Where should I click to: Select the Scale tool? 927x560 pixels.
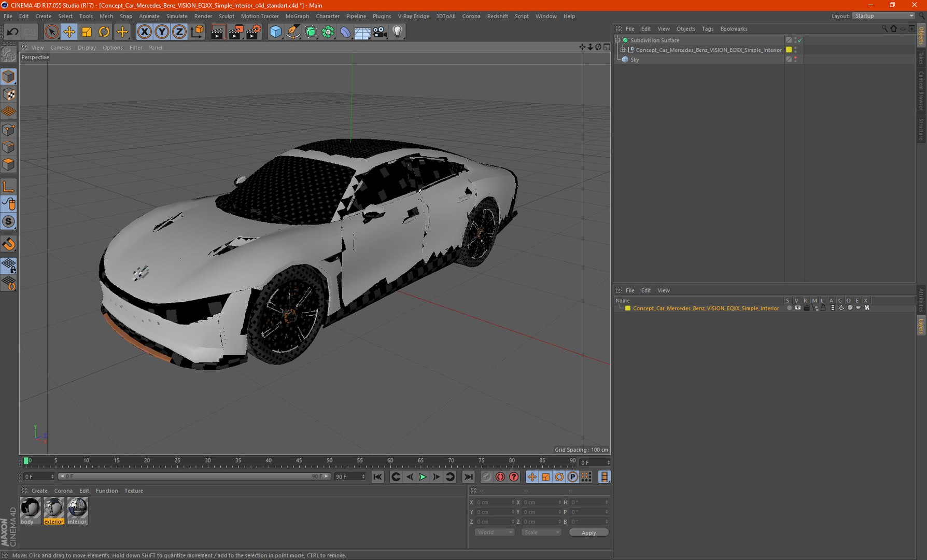click(87, 32)
